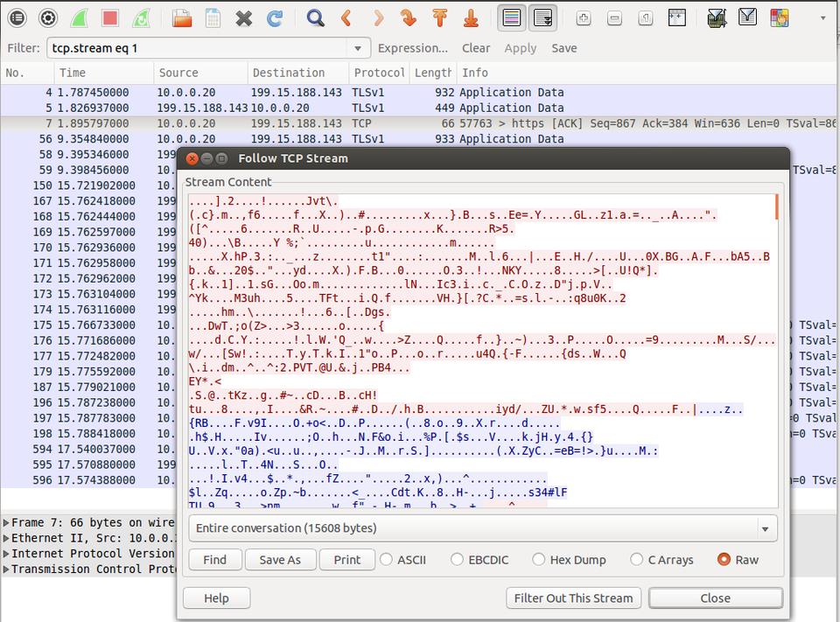
Task: Open a capture file via folder icon
Action: coord(181,17)
